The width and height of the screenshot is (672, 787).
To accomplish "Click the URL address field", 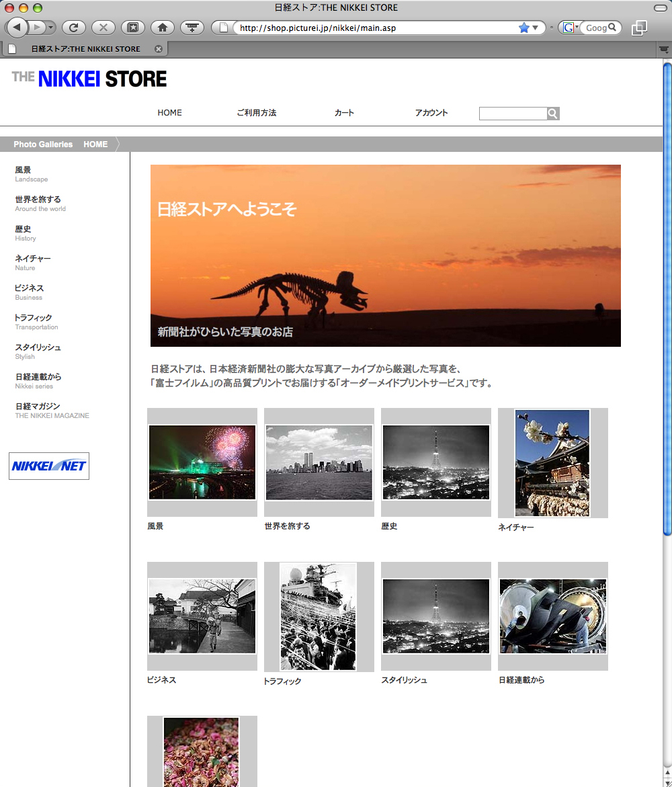I will 374,28.
